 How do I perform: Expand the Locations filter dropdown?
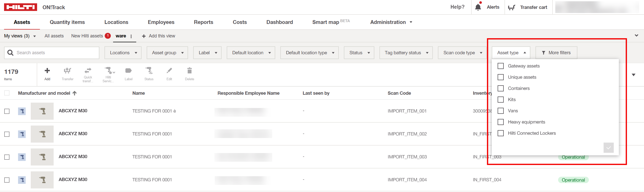pos(123,53)
